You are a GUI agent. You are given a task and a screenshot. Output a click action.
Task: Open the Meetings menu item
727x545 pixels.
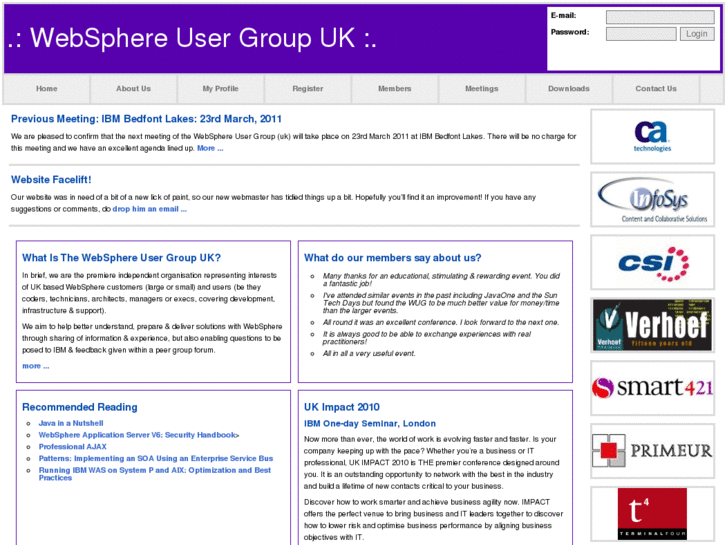[x=482, y=89]
